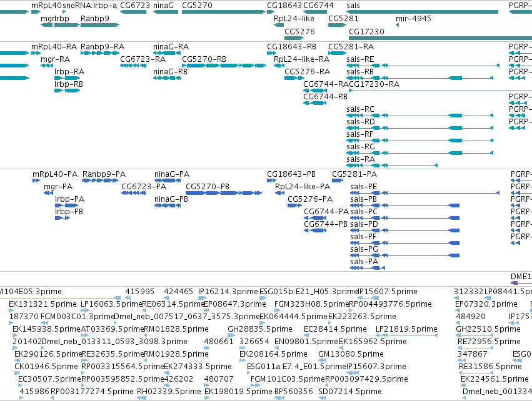
Task: Select the EK131321.5prime EST label
Action: point(43,304)
